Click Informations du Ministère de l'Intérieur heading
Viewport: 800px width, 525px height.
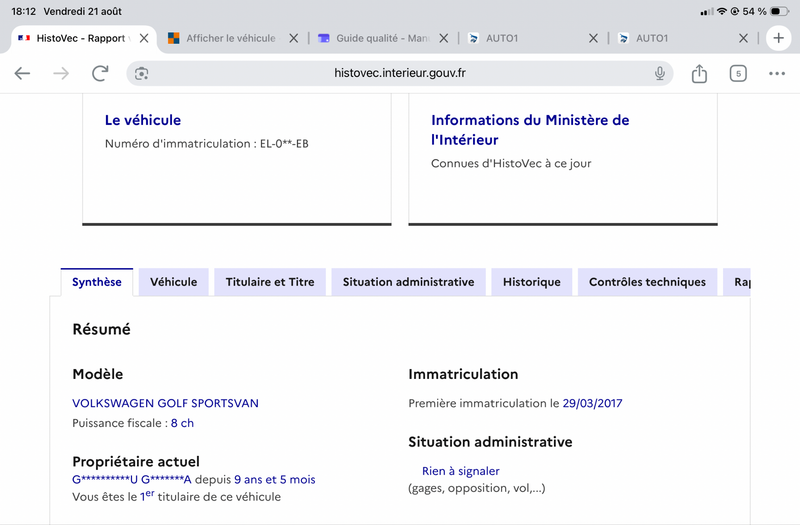[x=530, y=130]
